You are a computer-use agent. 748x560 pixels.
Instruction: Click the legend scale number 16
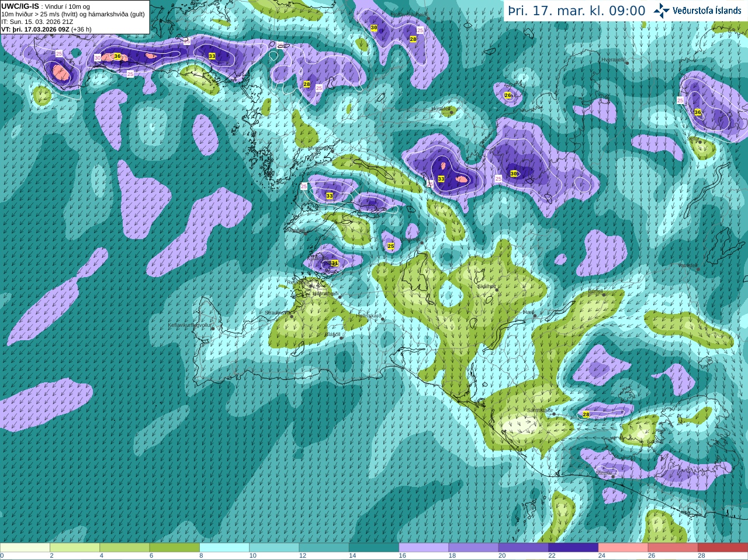(402, 555)
